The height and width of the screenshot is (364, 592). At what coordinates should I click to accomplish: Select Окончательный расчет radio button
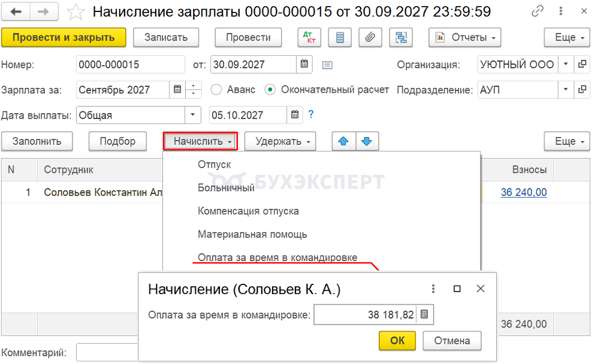[x=270, y=90]
